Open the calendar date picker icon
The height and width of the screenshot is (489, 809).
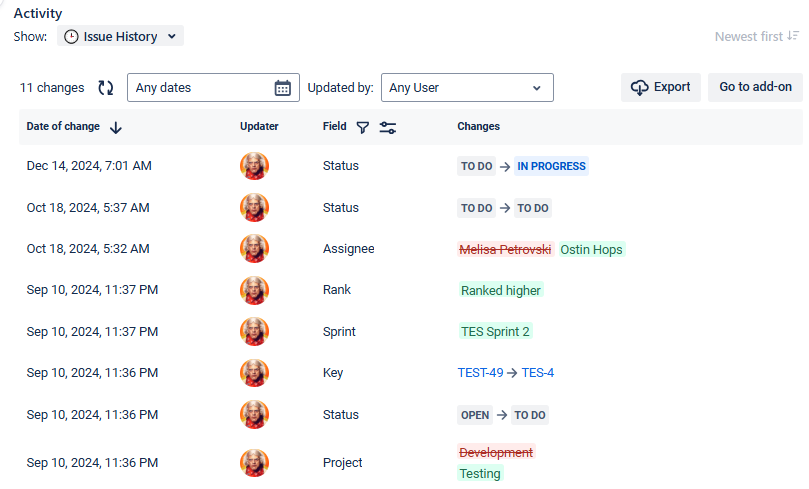tap(283, 88)
